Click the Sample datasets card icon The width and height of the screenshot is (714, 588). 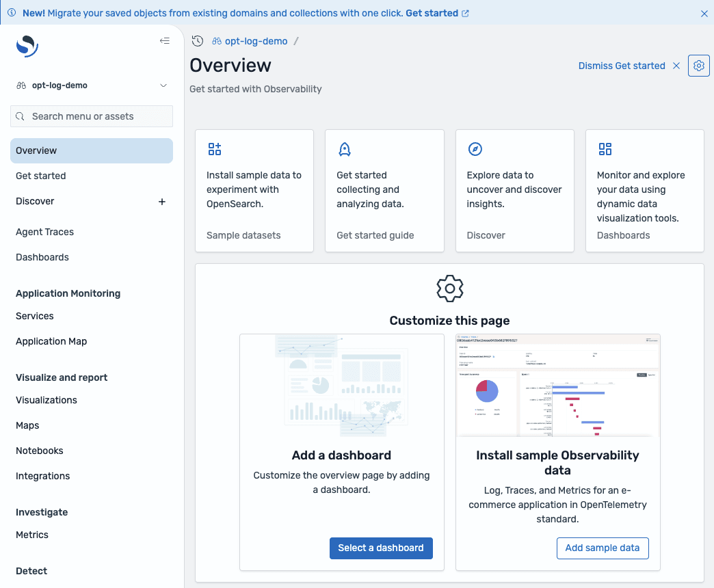(215, 149)
